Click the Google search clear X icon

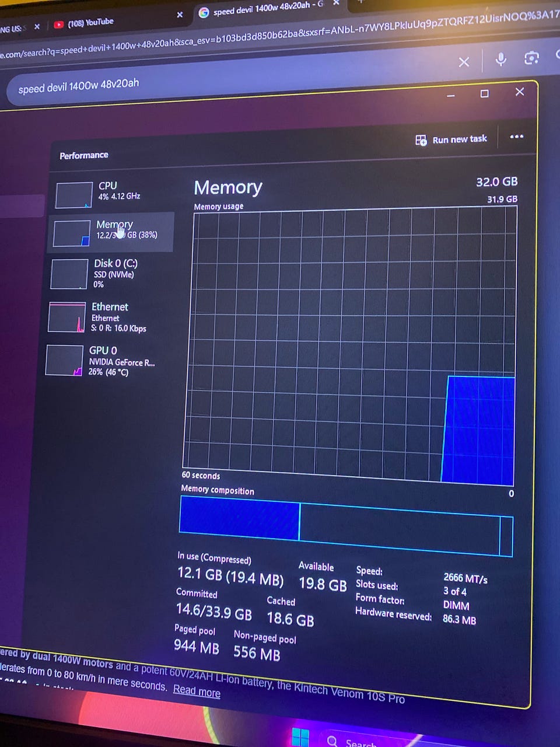[464, 62]
